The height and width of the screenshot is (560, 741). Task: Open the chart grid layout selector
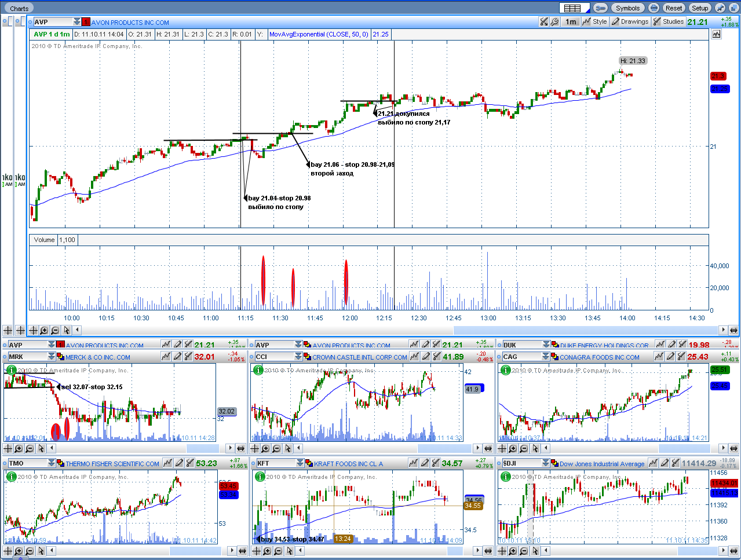click(574, 8)
